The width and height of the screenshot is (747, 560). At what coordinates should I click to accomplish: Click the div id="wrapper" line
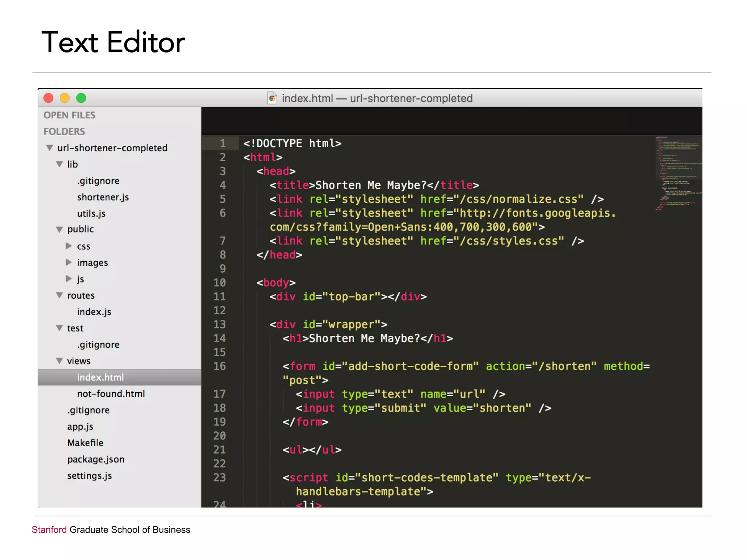[x=328, y=324]
